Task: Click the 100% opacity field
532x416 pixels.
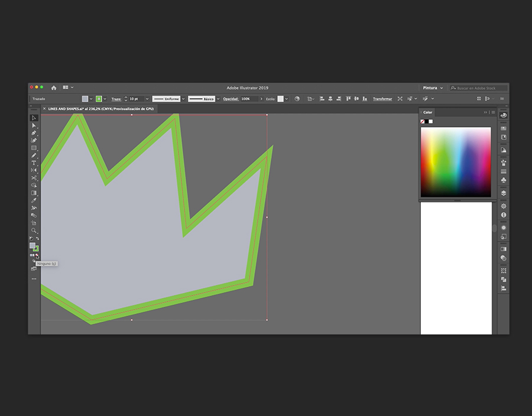Action: pyautogui.click(x=249, y=99)
